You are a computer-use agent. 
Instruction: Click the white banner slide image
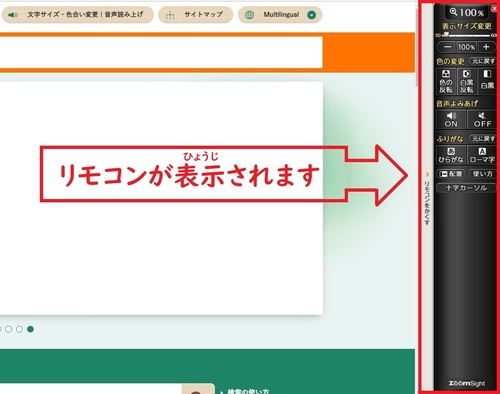click(161, 198)
